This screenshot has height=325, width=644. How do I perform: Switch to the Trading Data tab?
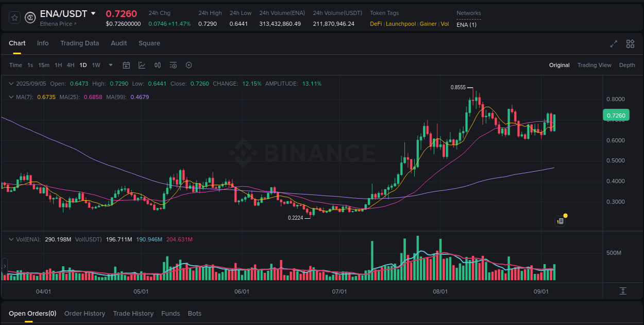pos(79,43)
